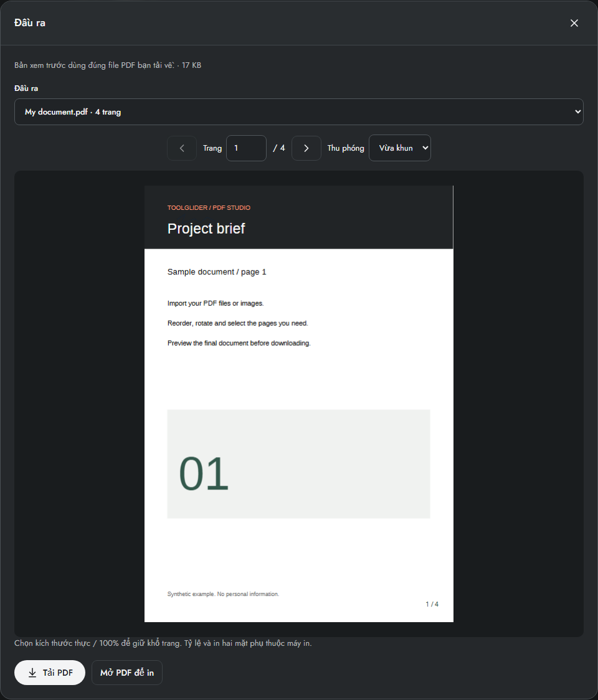Click the PDF page preview
The image size is (598, 700).
tap(299, 404)
